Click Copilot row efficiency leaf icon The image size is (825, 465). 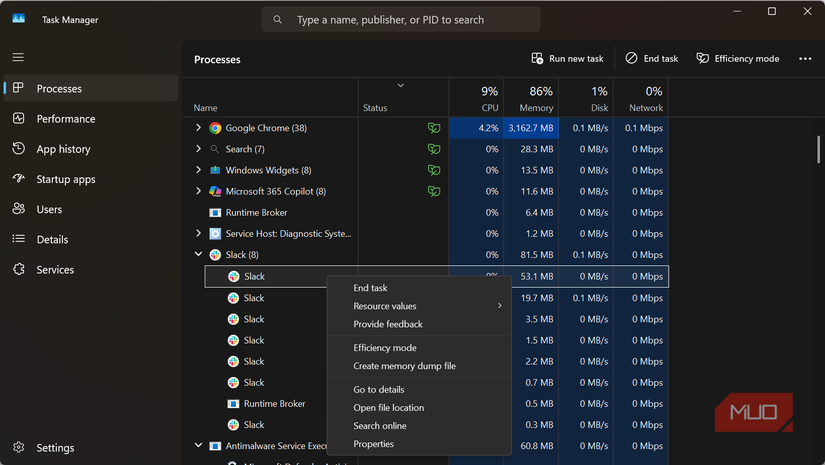[x=434, y=191]
